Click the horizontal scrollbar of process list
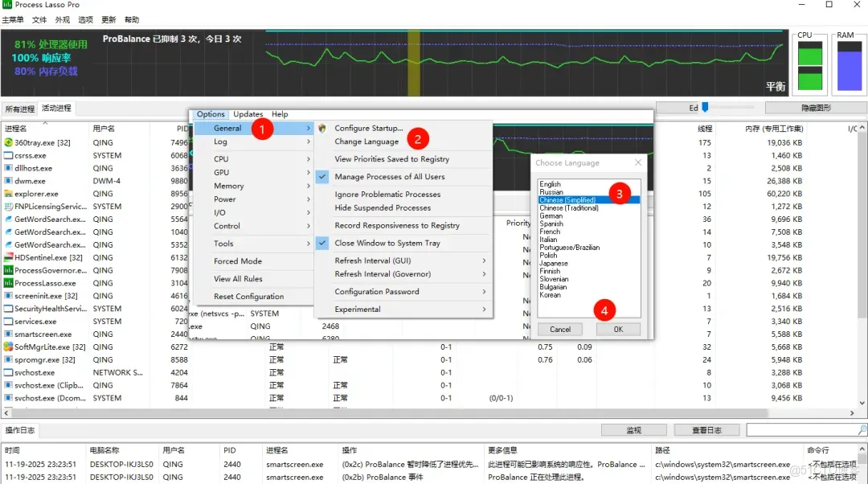Viewport: 868px width, 484px height. (x=390, y=413)
